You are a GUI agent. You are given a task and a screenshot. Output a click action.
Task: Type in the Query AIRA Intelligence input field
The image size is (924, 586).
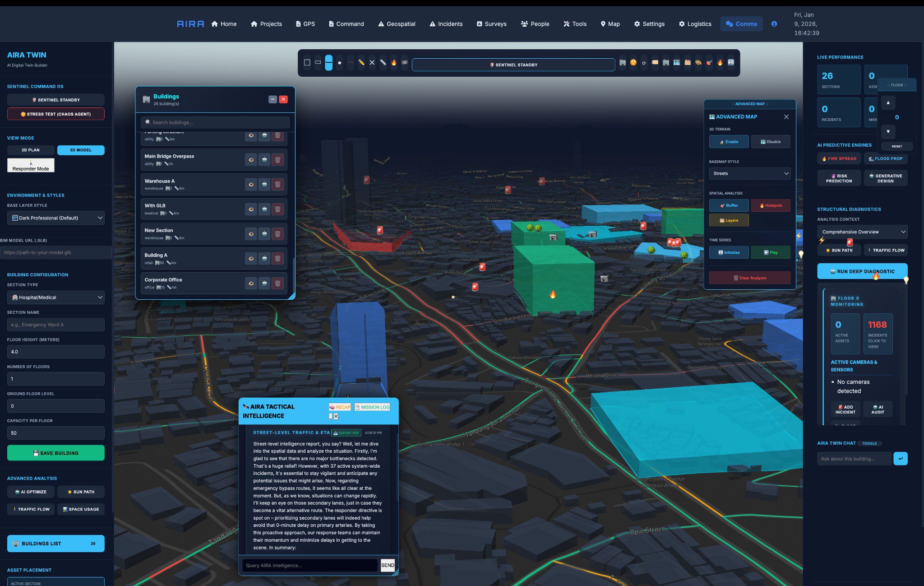pos(310,565)
